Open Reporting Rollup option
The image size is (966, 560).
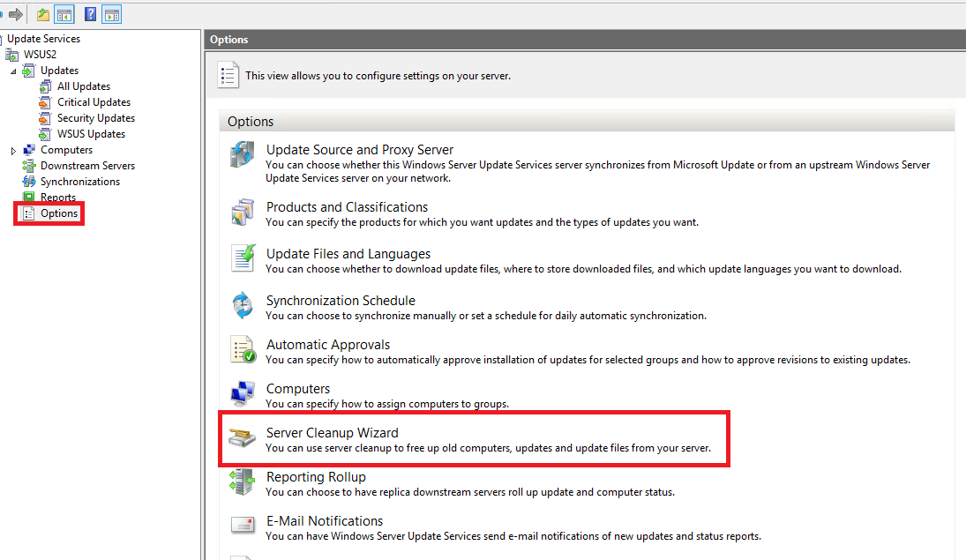coord(316,477)
